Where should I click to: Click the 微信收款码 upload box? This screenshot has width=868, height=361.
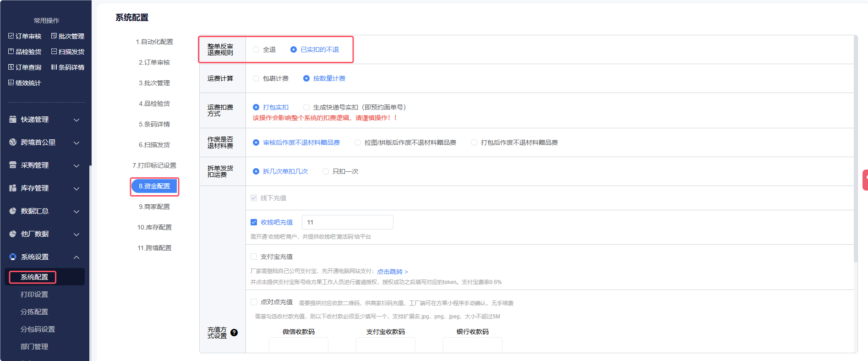coord(299,345)
